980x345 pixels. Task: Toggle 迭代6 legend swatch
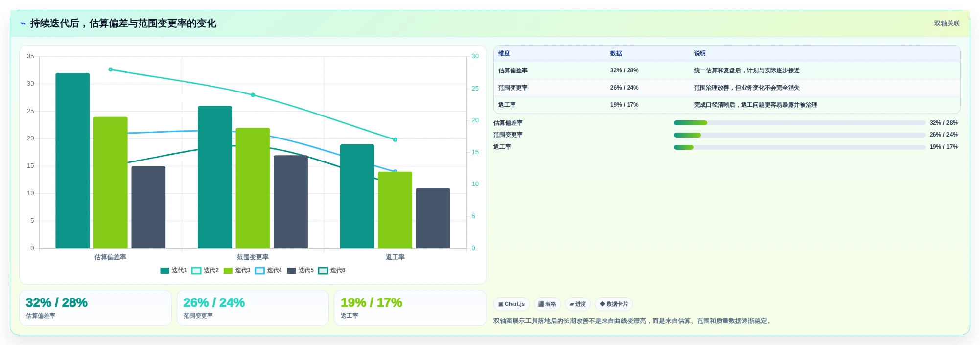point(323,271)
